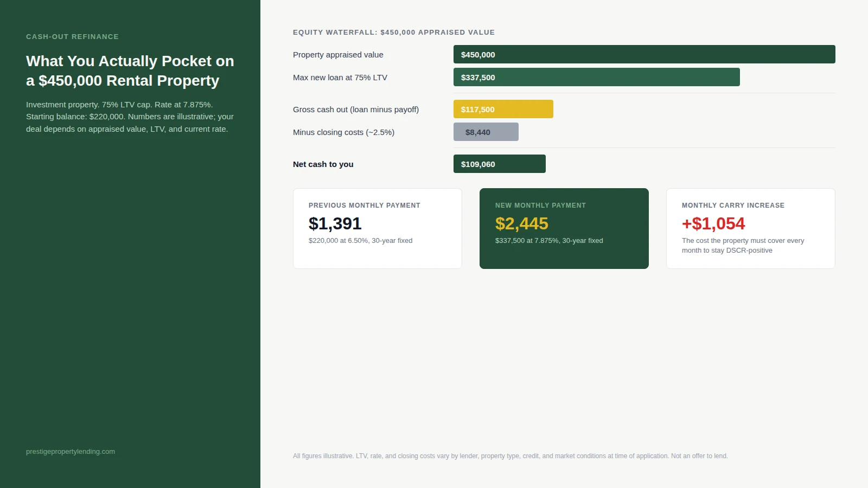Click the $109,060 net cash bar
The width and height of the screenshot is (868, 488).
pyautogui.click(x=500, y=164)
